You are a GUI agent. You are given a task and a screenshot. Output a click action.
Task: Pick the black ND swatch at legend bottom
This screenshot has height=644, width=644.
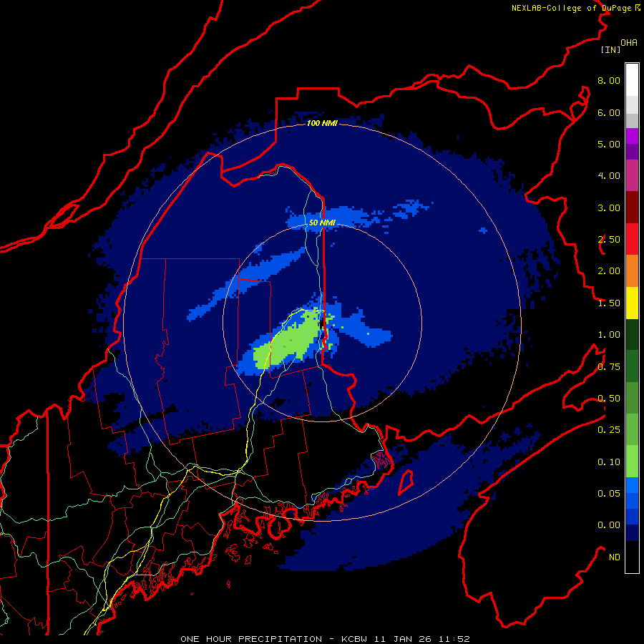[x=632, y=557]
